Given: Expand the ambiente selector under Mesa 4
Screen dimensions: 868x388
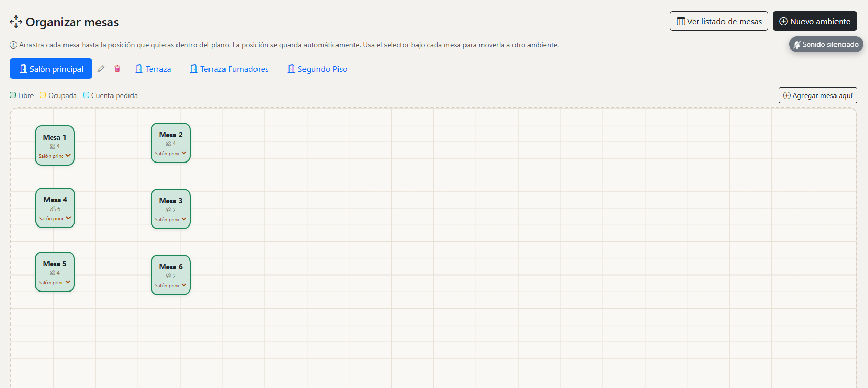Looking at the screenshot, I should [x=55, y=218].
